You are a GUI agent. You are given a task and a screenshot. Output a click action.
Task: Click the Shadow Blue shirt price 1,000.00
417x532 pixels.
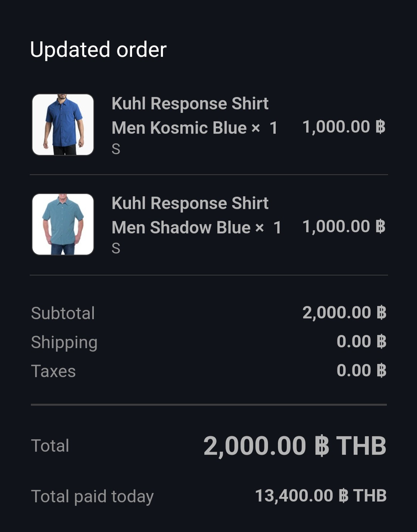[344, 226]
